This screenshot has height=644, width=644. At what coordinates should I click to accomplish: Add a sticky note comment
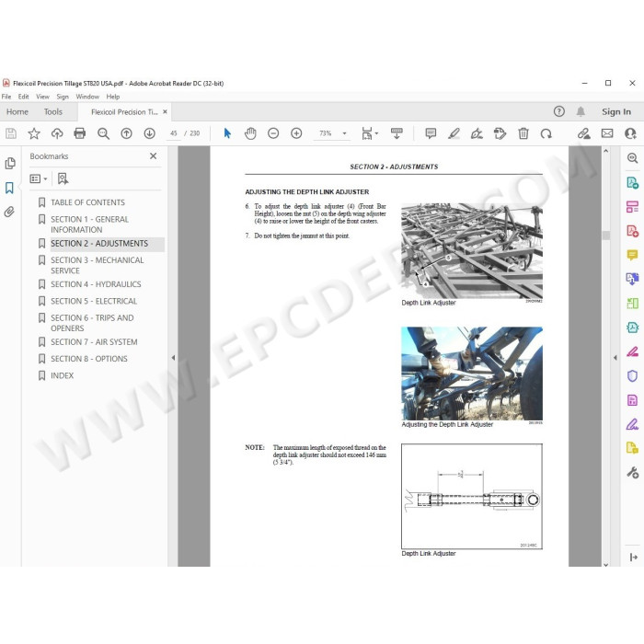click(431, 133)
